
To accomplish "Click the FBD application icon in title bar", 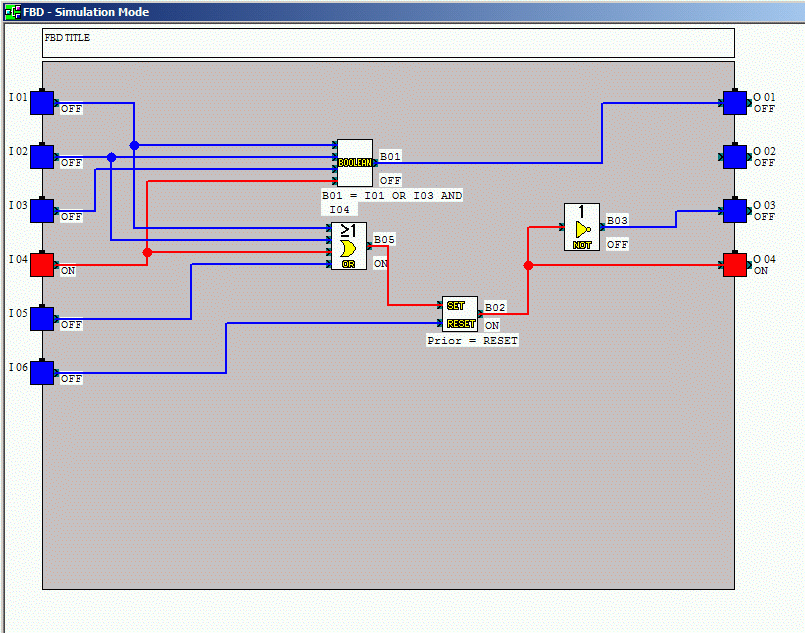I will click(x=12, y=12).
